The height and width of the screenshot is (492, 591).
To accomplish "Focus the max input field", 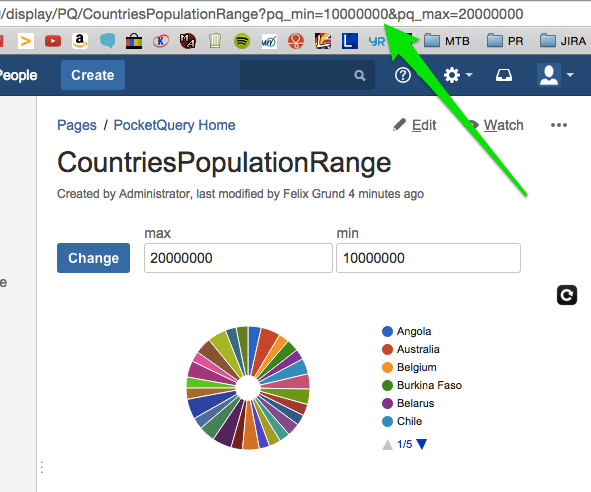I will click(238, 258).
